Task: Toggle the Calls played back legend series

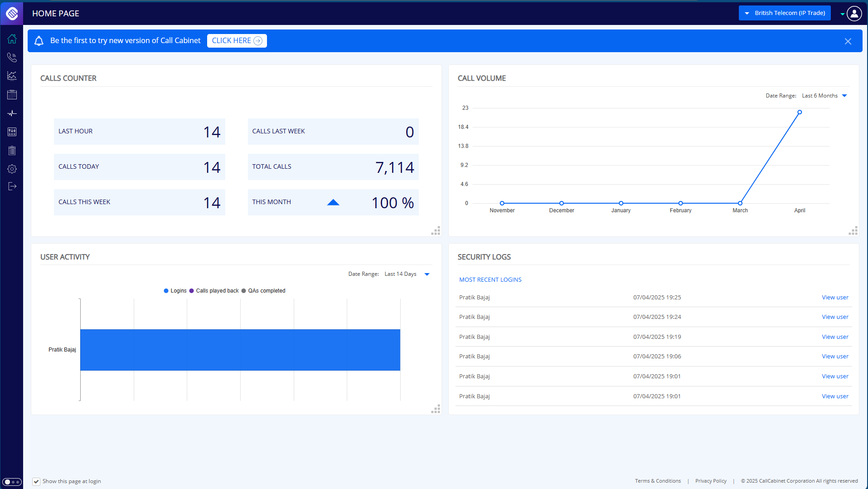Action: click(214, 291)
